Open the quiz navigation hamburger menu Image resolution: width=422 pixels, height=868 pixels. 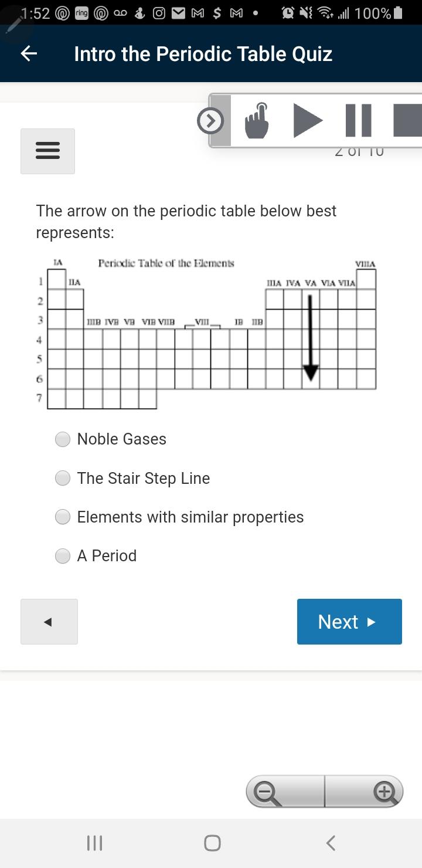click(47, 151)
